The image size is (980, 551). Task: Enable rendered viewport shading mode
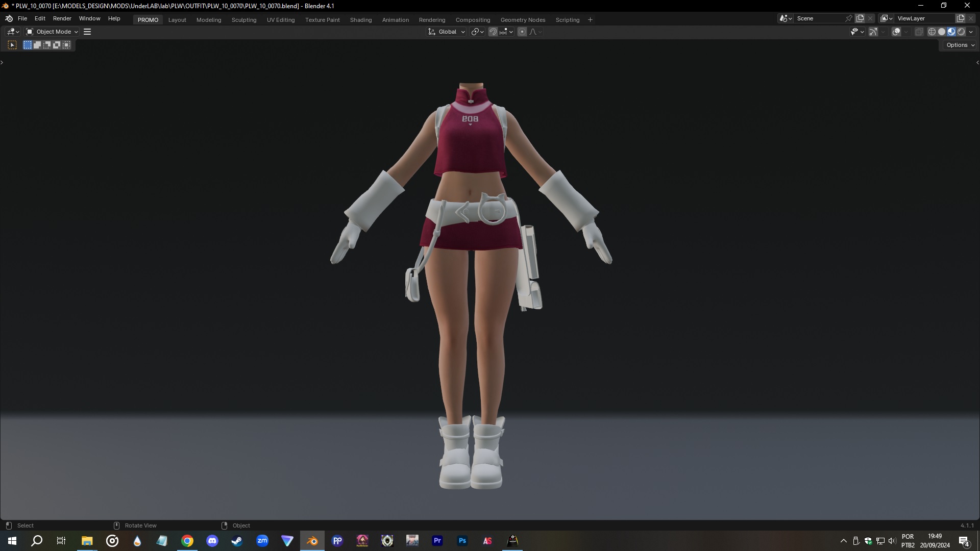(961, 32)
